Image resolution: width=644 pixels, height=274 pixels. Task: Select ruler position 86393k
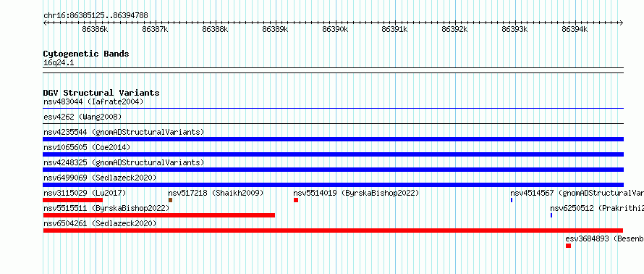(x=515, y=29)
